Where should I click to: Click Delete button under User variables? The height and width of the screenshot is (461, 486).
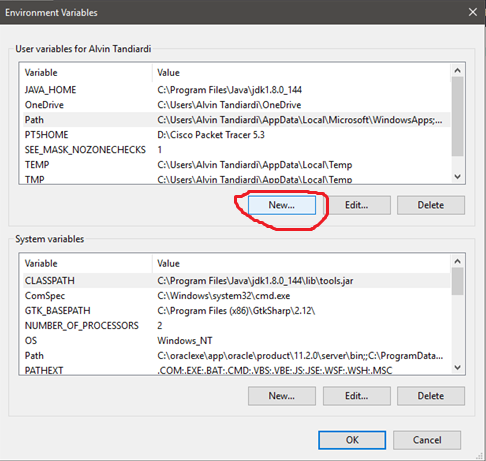point(431,205)
